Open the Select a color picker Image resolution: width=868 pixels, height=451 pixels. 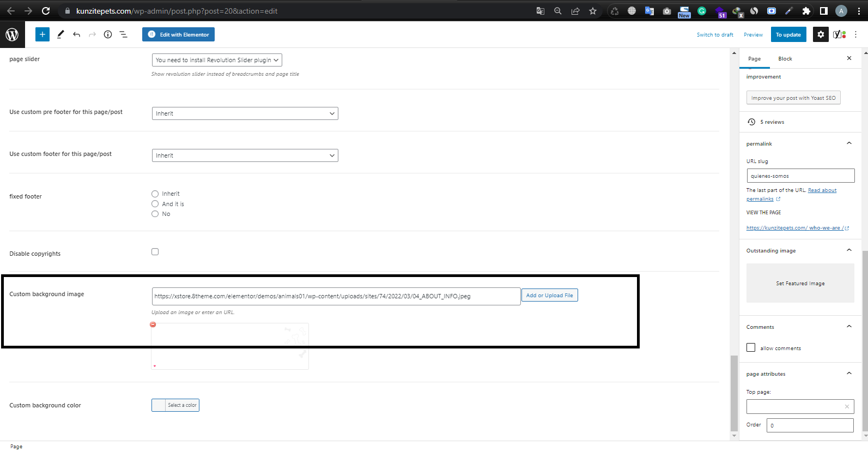[175, 405]
